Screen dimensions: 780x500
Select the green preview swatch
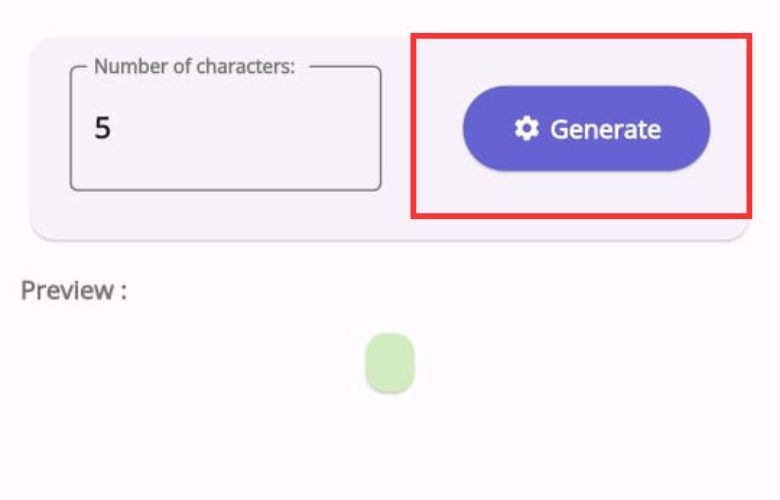[389, 363]
